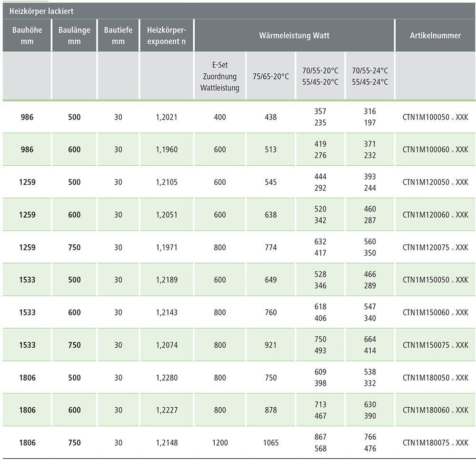Click the exponent value 1,2021

pyautogui.click(x=167, y=117)
